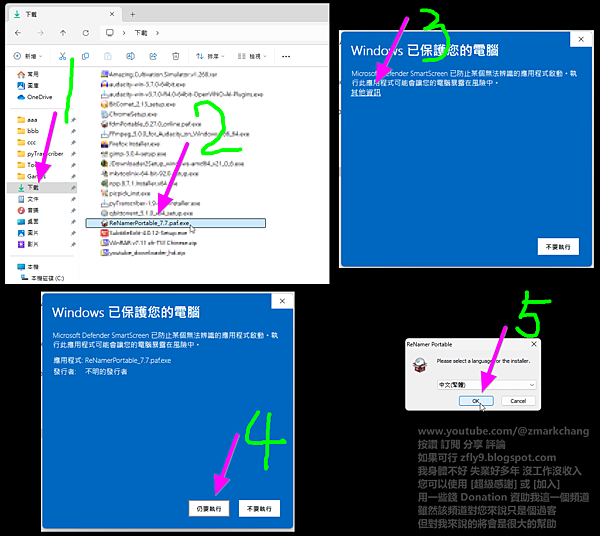Open the Videos (影片) item in the sidebar
Viewport: 600px width, 536px height.
coord(28,244)
